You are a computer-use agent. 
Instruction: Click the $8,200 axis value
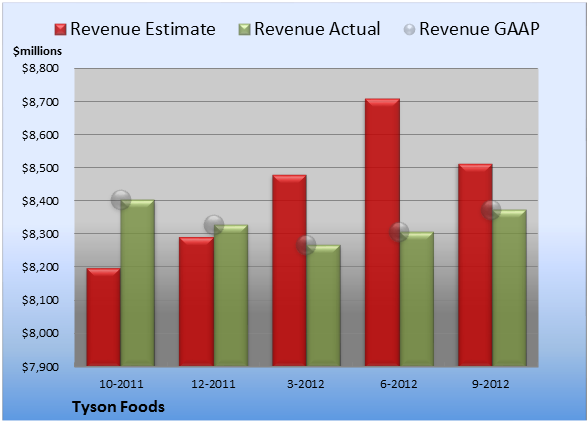click(x=40, y=267)
